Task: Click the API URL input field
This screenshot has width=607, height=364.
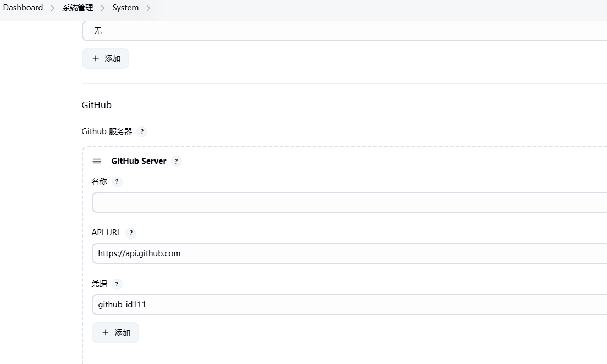Action: coord(349,253)
